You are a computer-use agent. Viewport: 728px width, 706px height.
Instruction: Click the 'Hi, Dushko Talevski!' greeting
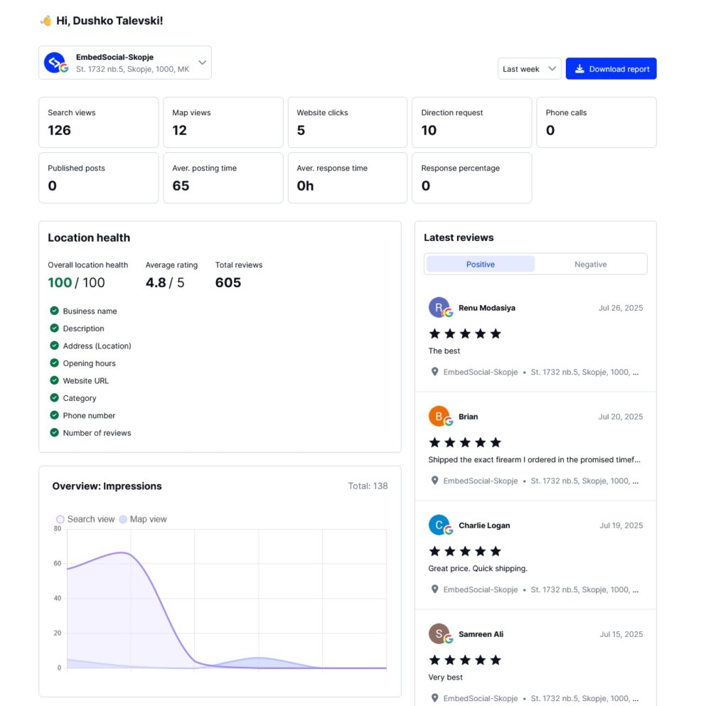click(109, 21)
